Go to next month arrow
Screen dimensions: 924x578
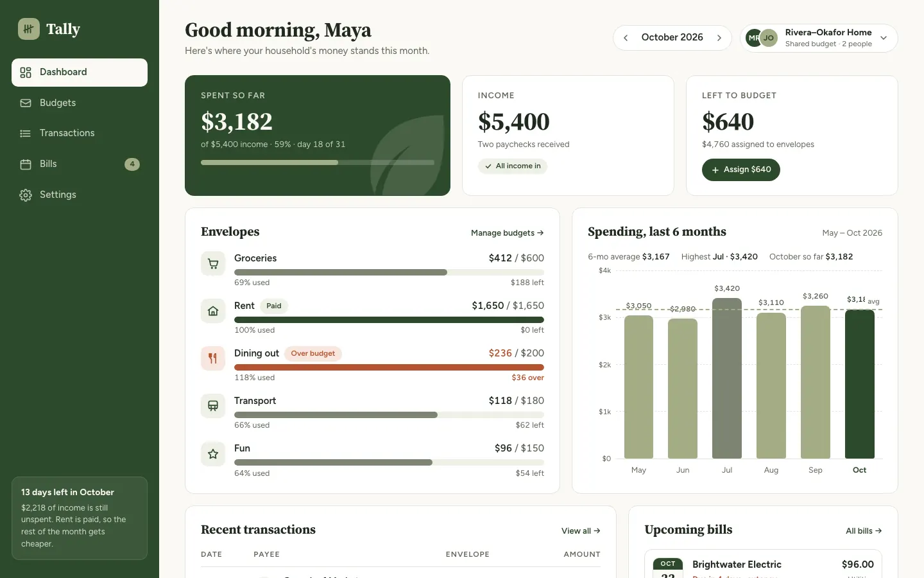[x=719, y=38]
